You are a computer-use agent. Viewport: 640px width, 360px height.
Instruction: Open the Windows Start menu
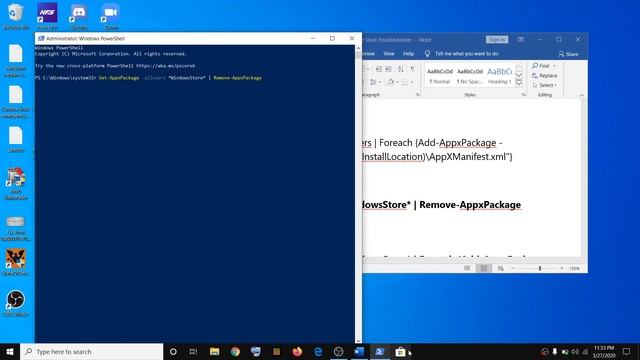[x=10, y=351]
